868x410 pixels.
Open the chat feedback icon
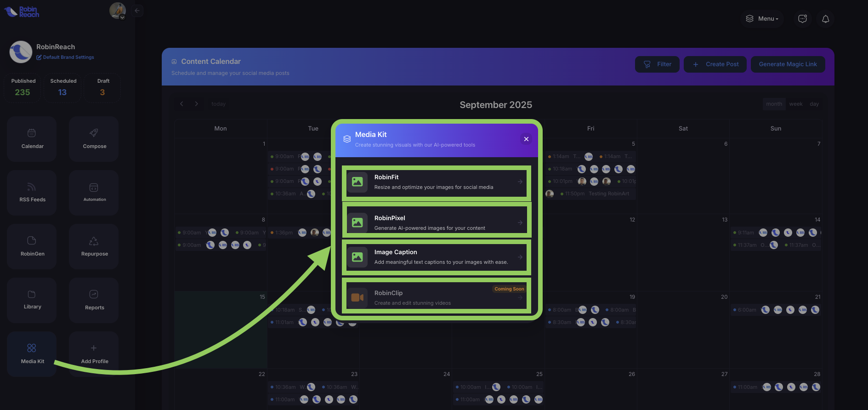pyautogui.click(x=803, y=19)
